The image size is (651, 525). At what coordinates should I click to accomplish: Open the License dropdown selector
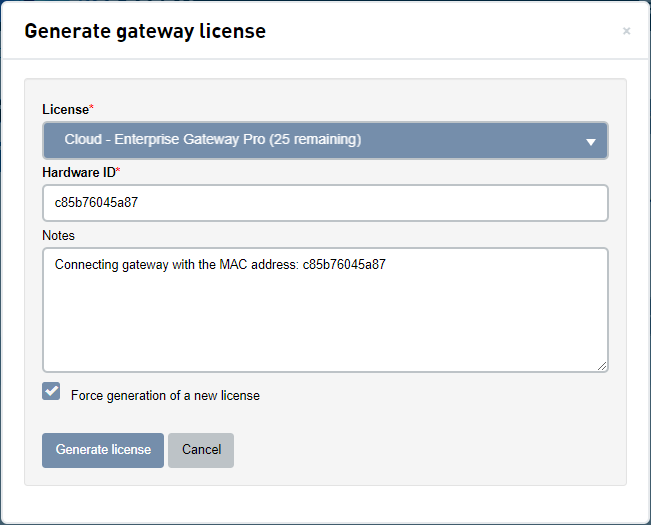(325, 140)
